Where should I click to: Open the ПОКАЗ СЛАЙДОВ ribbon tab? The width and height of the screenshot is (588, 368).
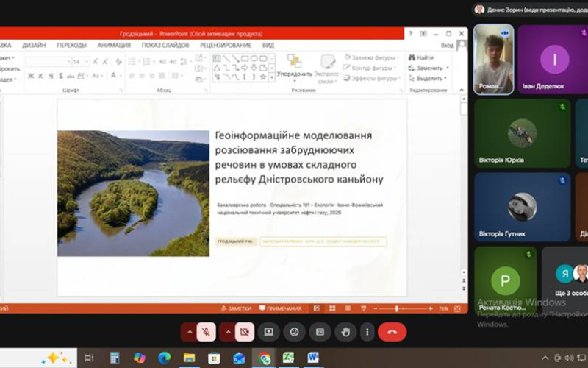click(x=165, y=45)
